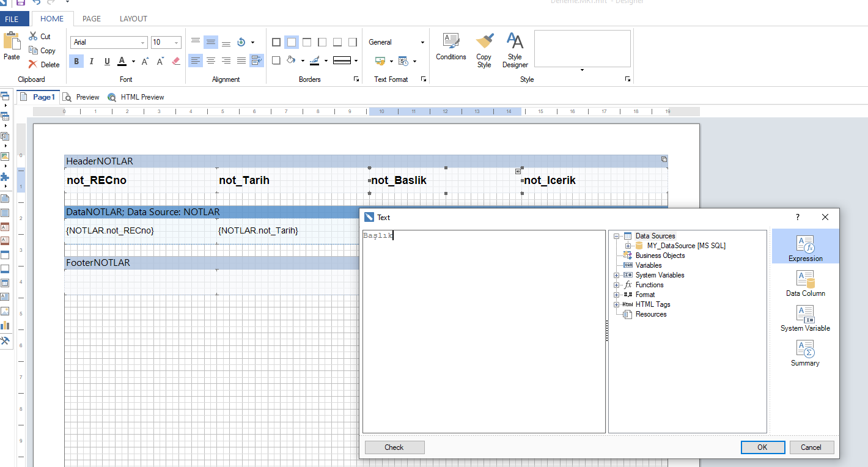Click the Clear Formatting eraser icon

click(x=176, y=61)
